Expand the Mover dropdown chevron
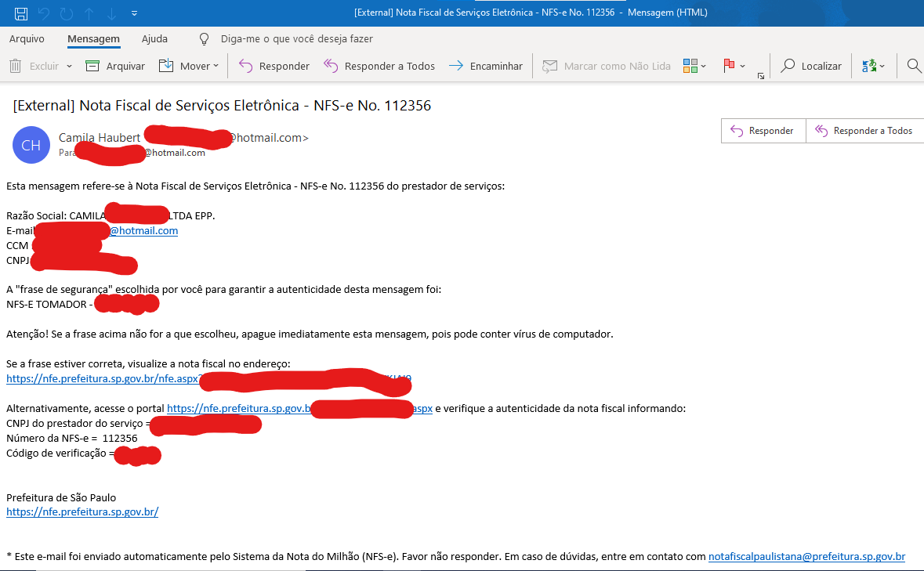Screen dimensions: 924x571 click(216, 66)
